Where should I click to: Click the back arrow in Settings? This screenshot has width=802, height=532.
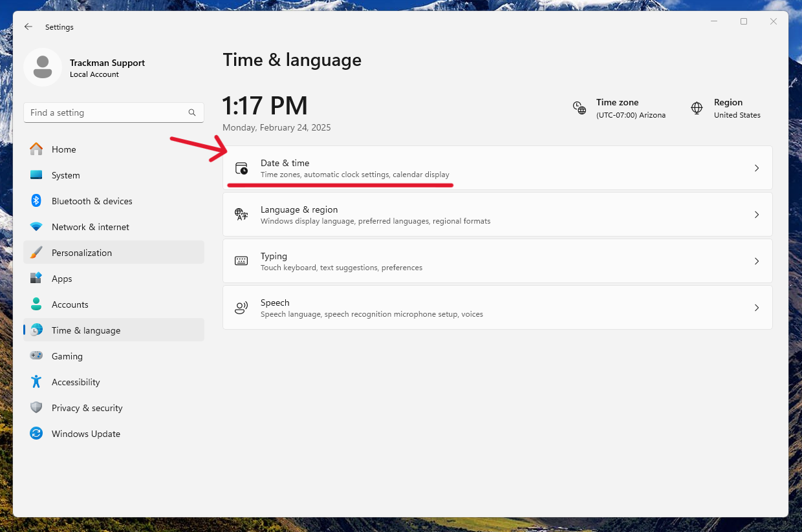click(x=28, y=27)
